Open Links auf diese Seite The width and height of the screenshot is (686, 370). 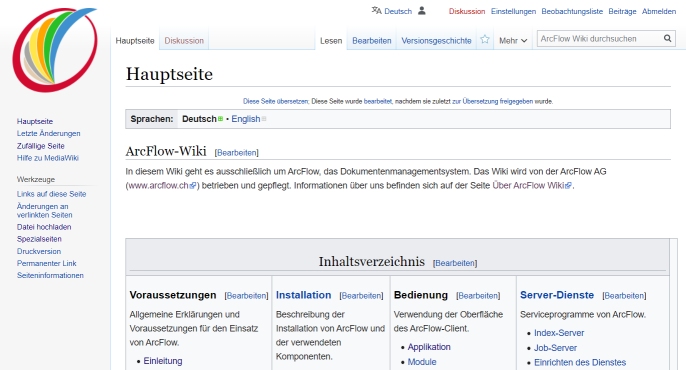coord(52,194)
